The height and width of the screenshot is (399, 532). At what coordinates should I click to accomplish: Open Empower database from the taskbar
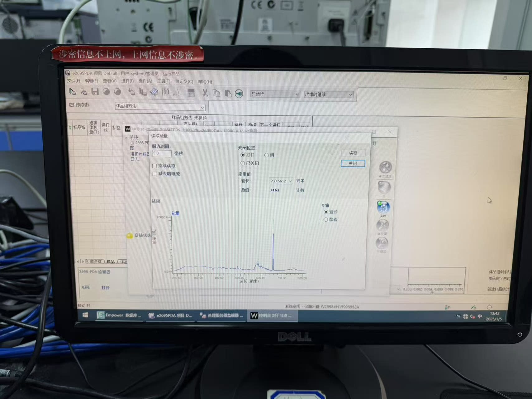(119, 315)
